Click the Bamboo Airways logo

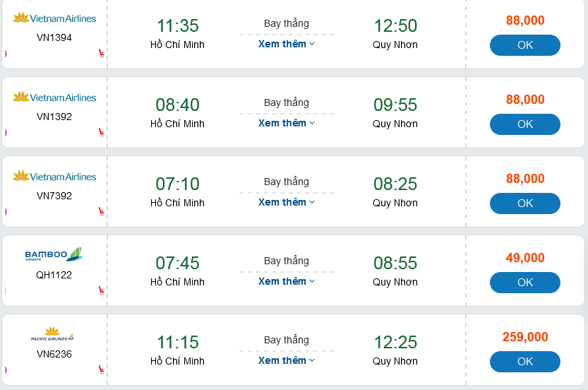coord(54,254)
